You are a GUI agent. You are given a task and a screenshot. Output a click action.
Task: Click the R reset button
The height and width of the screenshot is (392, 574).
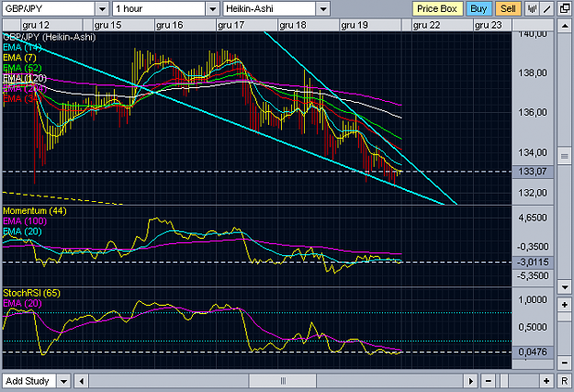pos(565,381)
